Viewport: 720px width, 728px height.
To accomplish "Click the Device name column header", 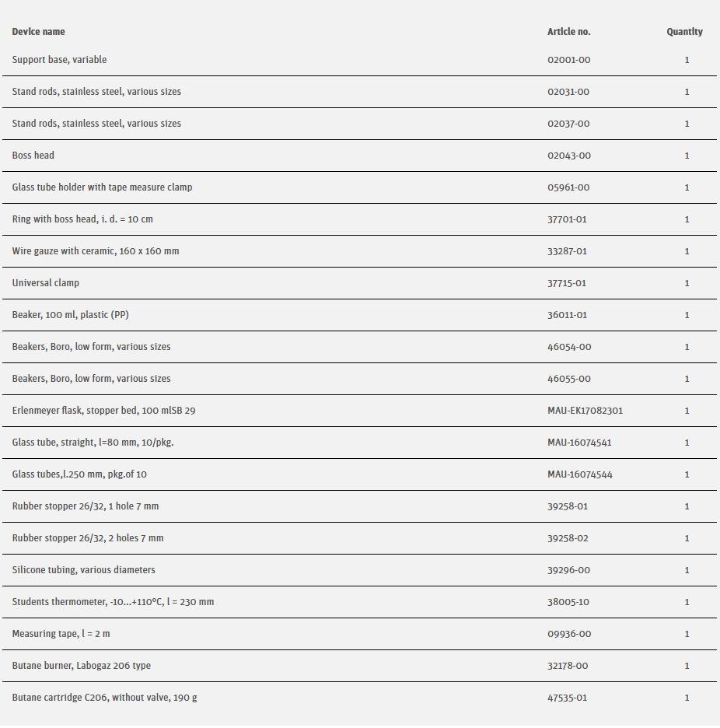I will (39, 32).
